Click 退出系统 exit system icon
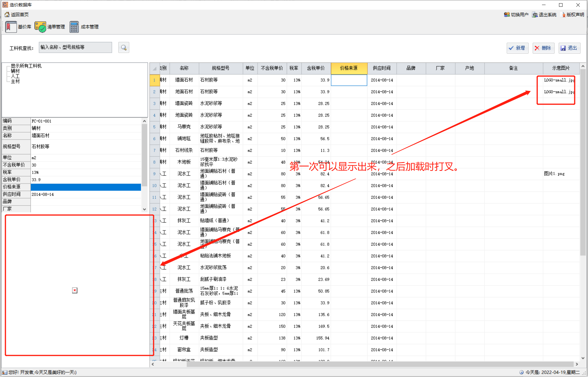Screen dimensions: 588x377 535,15
